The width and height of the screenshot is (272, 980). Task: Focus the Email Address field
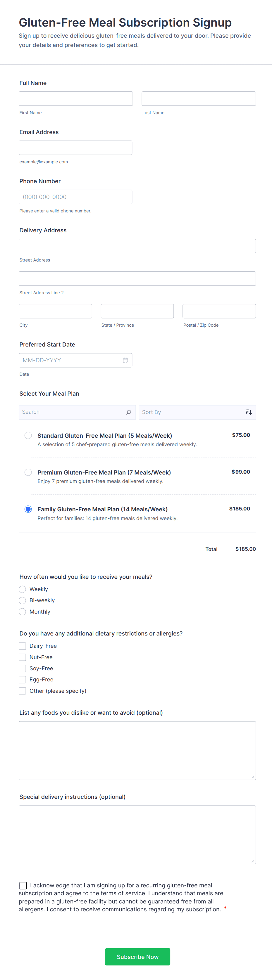pos(75,148)
